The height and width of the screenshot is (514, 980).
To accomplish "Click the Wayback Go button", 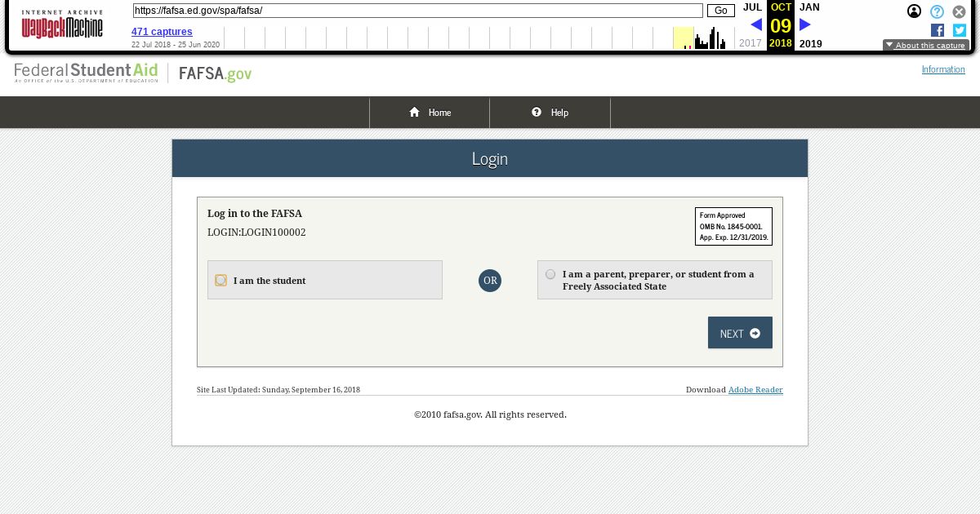I will (721, 11).
